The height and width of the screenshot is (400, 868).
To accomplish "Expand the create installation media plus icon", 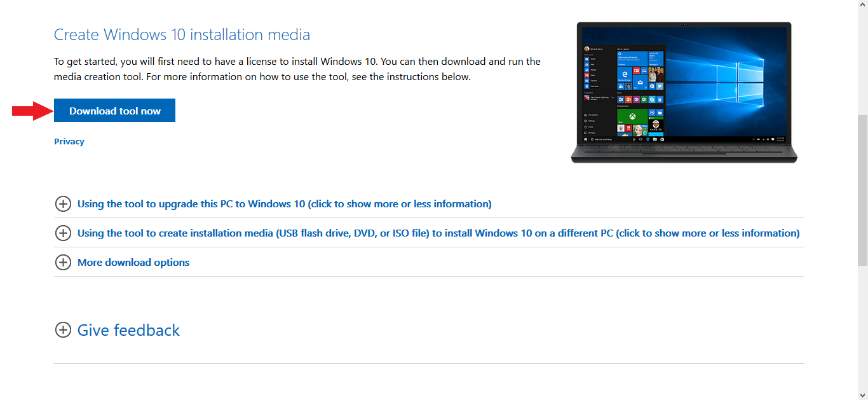I will 63,233.
